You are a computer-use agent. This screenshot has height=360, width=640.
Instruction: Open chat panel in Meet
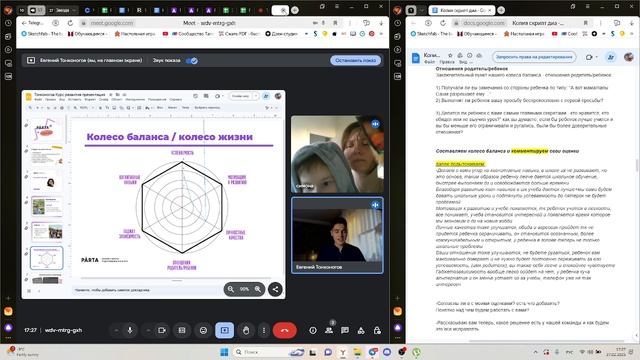tap(345, 330)
